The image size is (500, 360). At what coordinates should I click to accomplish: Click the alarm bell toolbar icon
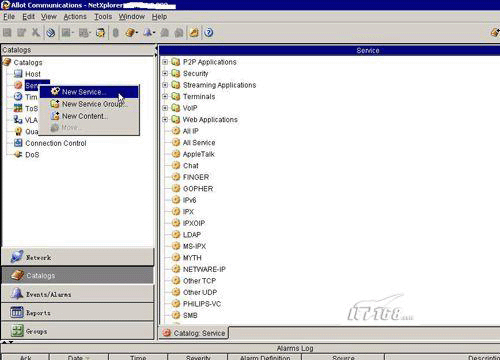coord(148,33)
